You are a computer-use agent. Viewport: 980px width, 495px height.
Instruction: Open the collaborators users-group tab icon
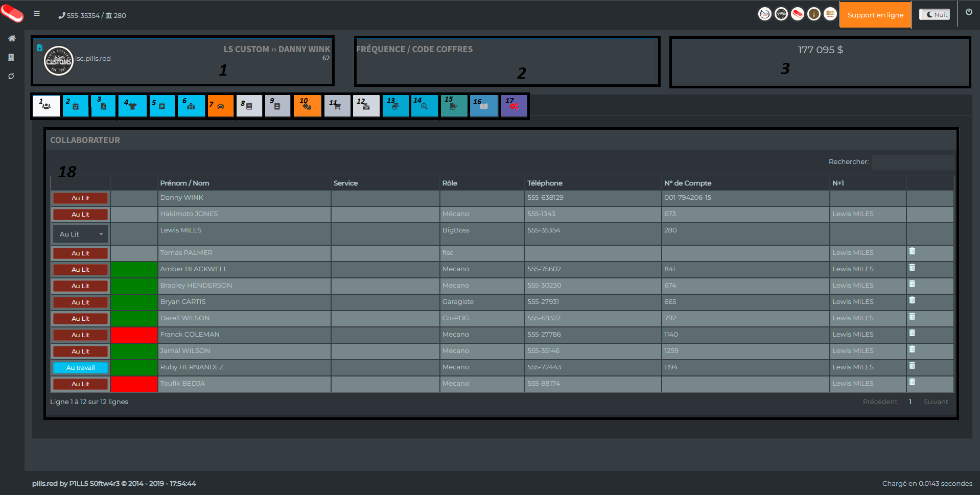click(x=46, y=106)
